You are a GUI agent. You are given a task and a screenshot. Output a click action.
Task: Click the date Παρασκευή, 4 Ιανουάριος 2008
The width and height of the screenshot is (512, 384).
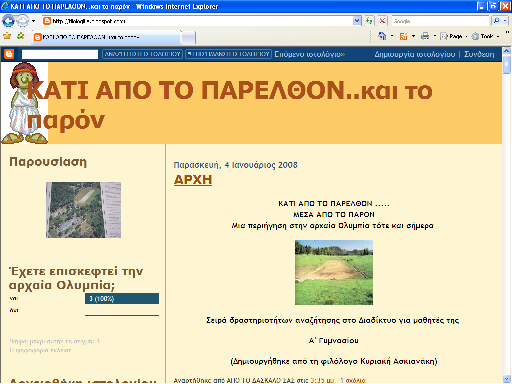point(235,165)
